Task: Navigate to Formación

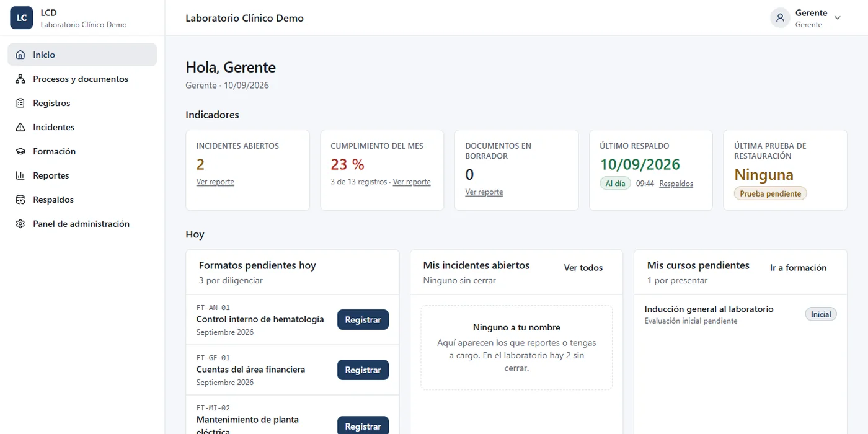Action: [x=82, y=151]
